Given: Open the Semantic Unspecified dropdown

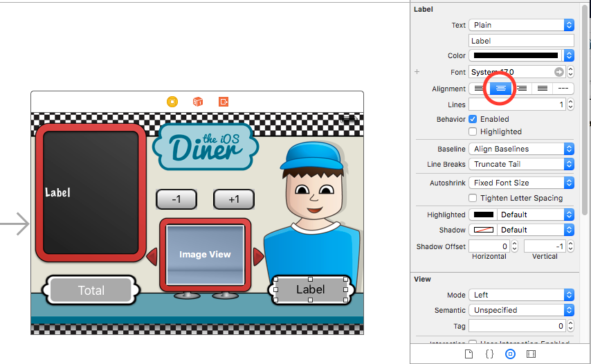Looking at the screenshot, I should click(x=522, y=310).
